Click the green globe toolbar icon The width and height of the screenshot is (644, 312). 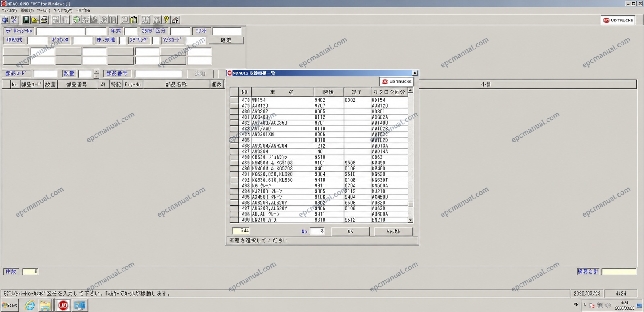point(76,20)
